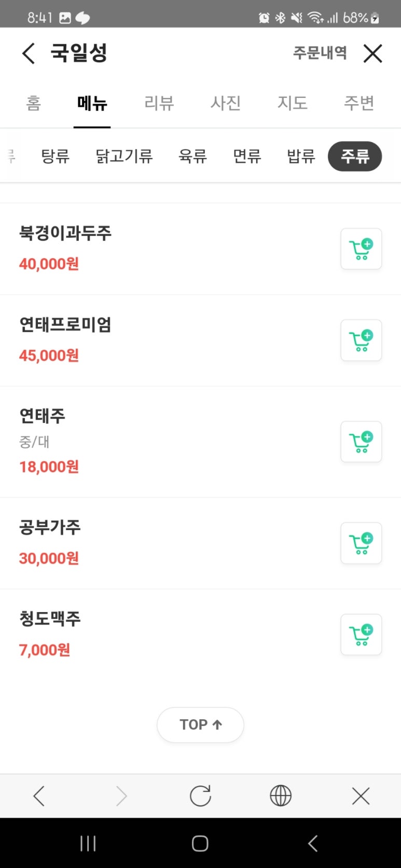Reload the page with the refresh icon
The height and width of the screenshot is (868, 401).
point(200,796)
